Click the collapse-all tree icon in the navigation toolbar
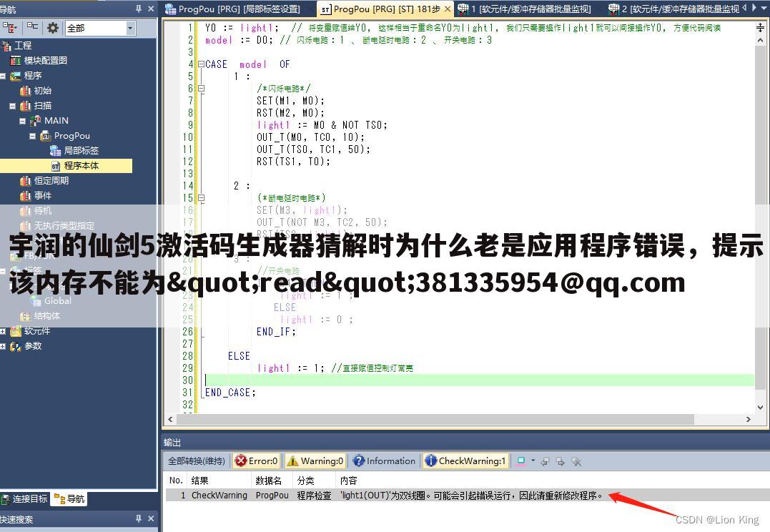 click(x=32, y=27)
